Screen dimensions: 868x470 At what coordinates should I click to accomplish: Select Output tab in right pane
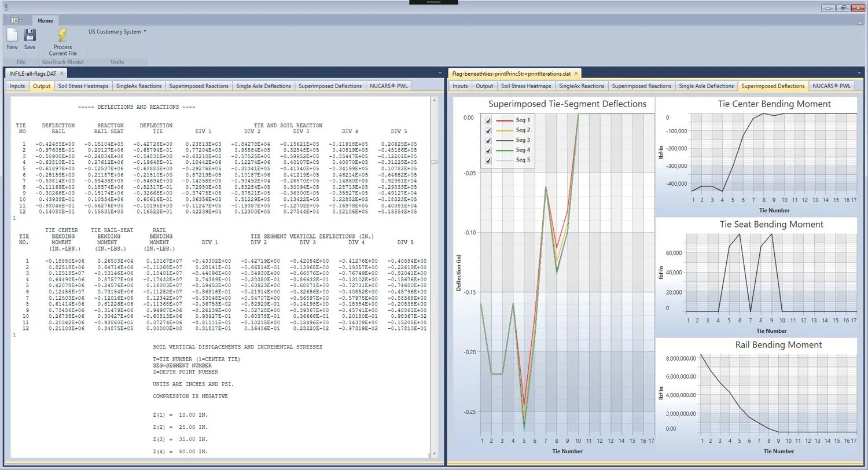[484, 86]
